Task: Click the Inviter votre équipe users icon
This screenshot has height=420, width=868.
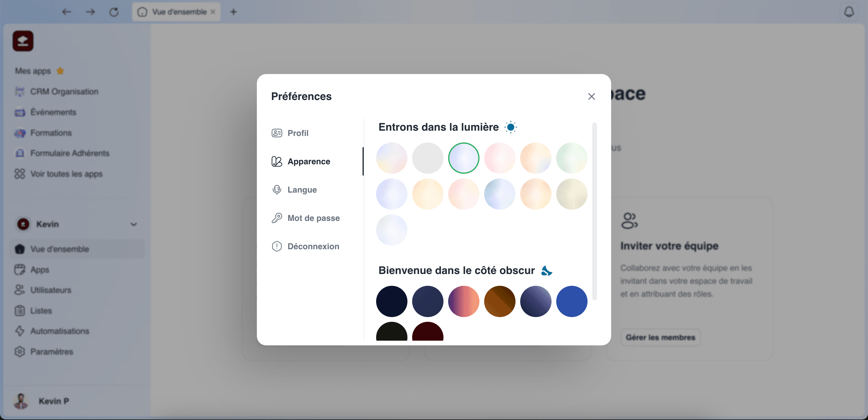Action: (x=629, y=221)
